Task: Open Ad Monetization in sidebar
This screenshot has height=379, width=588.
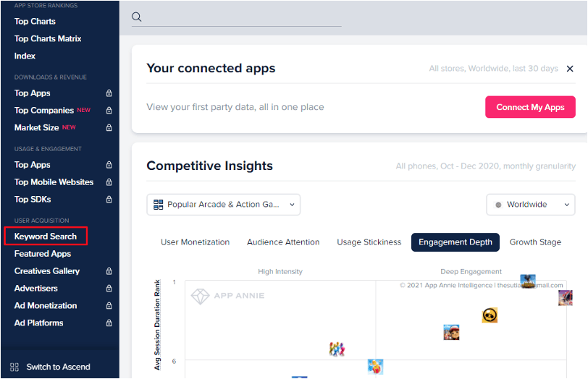Action: tap(46, 306)
